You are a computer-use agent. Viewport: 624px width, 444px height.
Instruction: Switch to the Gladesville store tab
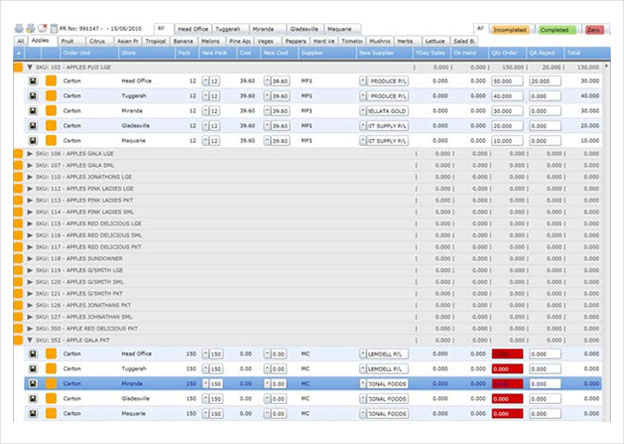305,29
